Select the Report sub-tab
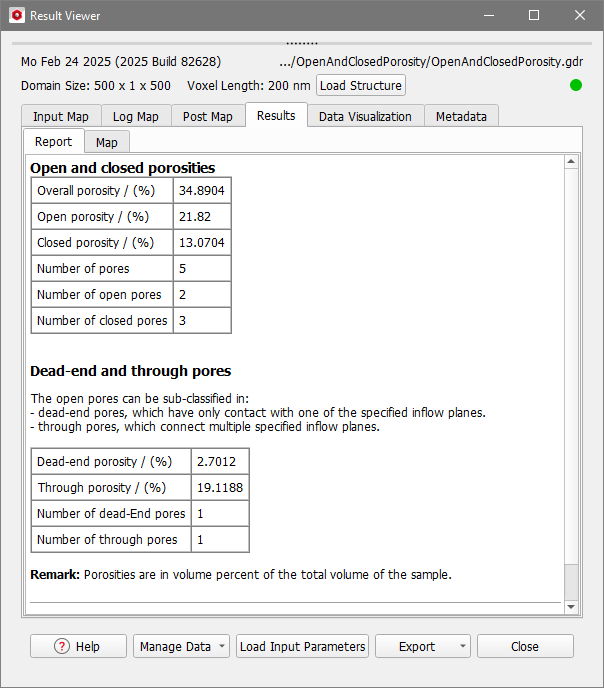The image size is (604, 688). pos(54,141)
